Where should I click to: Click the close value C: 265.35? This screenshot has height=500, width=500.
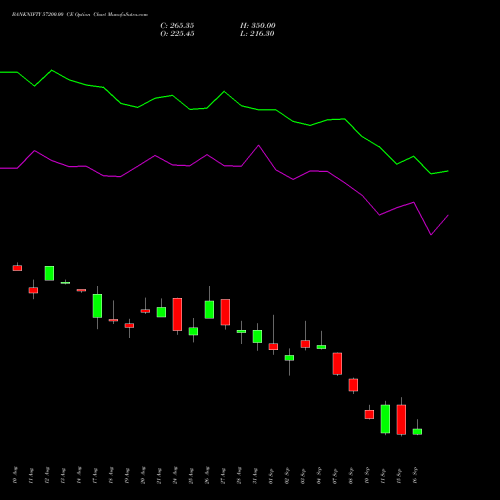(x=177, y=26)
